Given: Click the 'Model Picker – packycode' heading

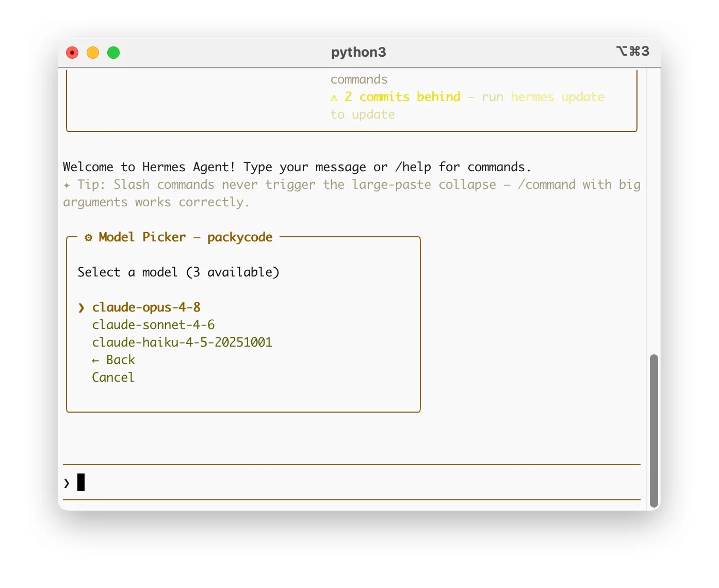Looking at the screenshot, I should [186, 237].
